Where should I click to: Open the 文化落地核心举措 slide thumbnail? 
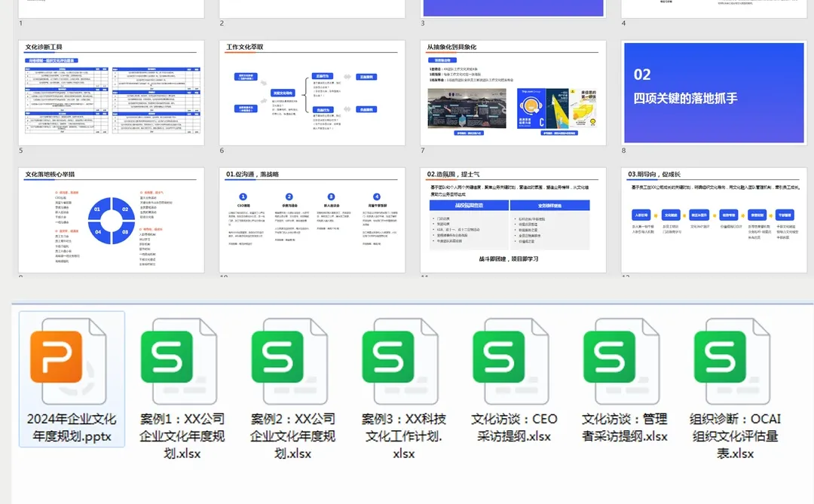110,218
